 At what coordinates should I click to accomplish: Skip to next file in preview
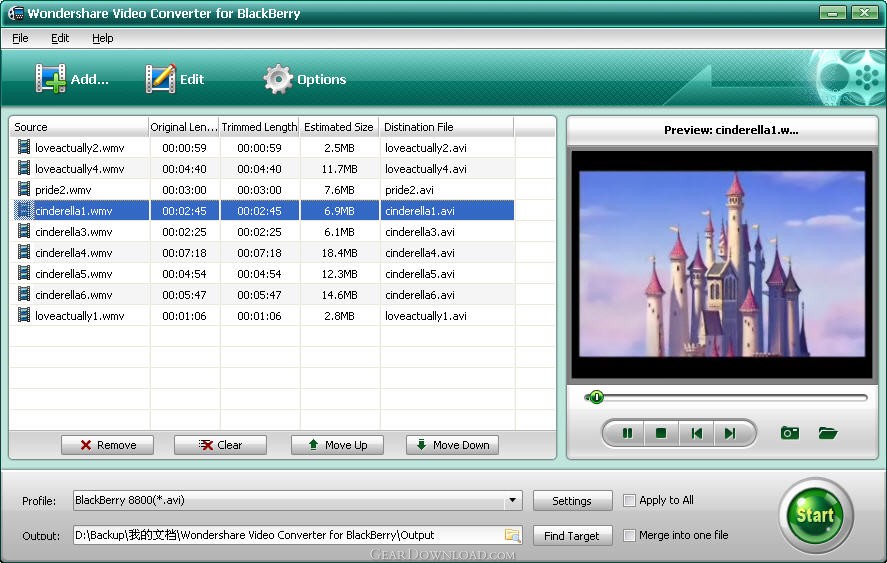[x=730, y=433]
